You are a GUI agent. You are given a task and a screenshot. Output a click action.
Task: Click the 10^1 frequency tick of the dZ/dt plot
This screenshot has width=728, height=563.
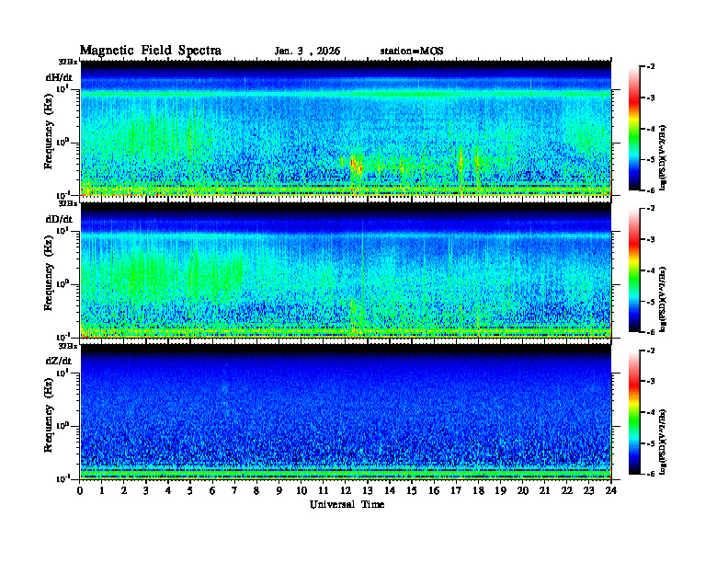coord(62,373)
